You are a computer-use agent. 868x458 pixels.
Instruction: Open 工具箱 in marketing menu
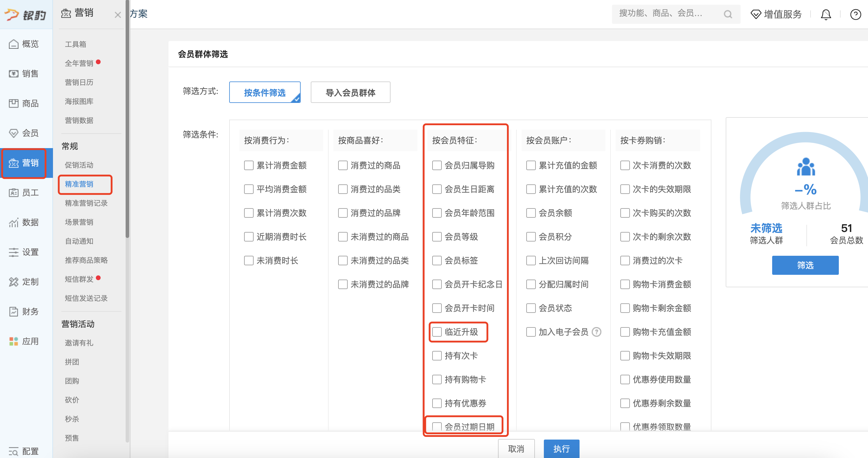coord(76,44)
